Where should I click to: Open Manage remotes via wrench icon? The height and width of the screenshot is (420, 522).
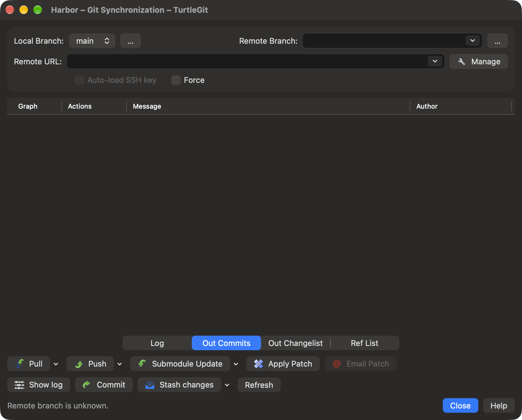(x=462, y=62)
